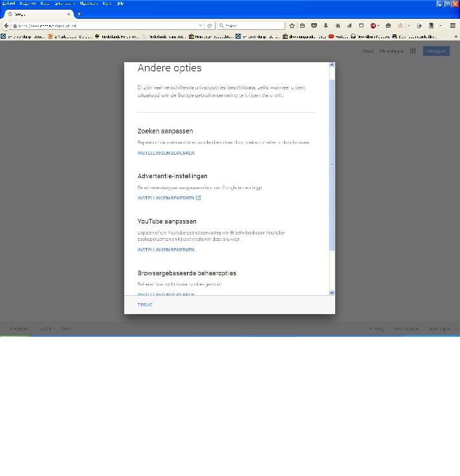The height and width of the screenshot is (476, 460).
Task: Click the Over footer link
Action: click(x=66, y=329)
